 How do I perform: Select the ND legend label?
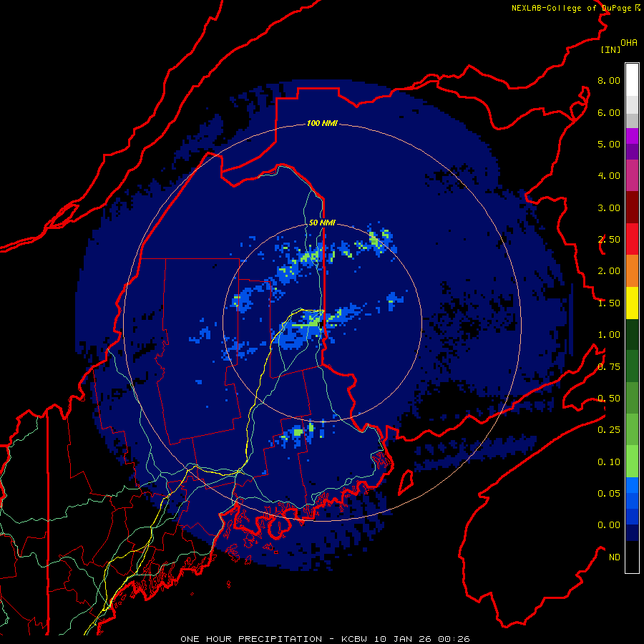615,557
